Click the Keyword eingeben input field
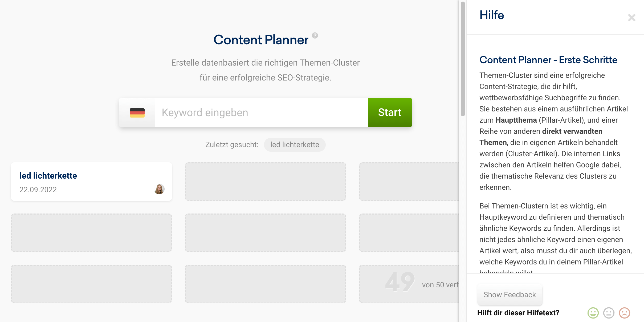 coord(261,113)
